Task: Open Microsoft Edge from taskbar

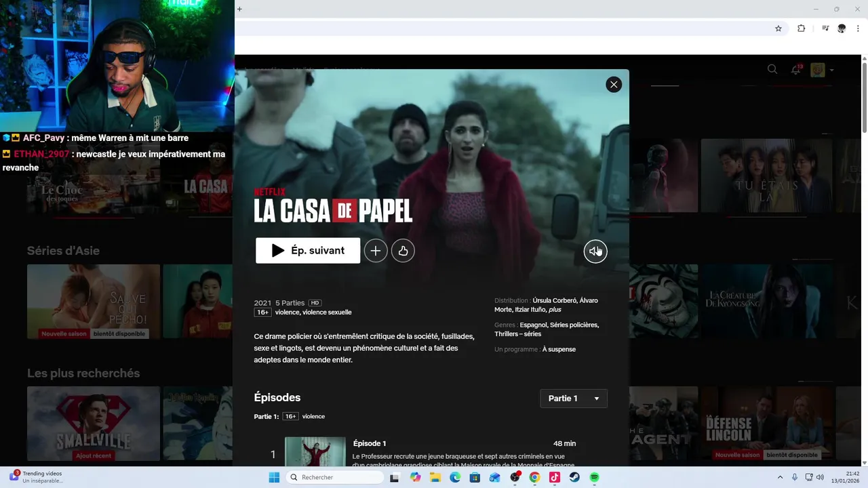Action: tap(455, 478)
